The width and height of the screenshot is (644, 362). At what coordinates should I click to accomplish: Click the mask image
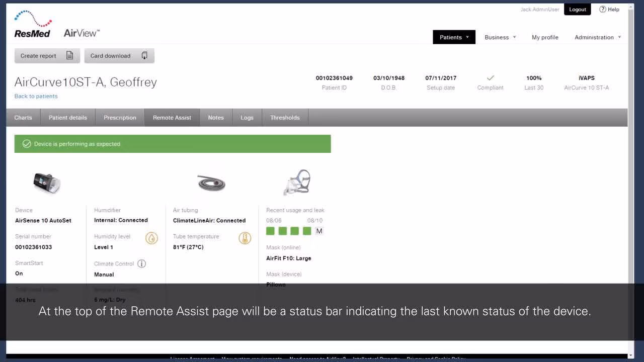coord(297,182)
